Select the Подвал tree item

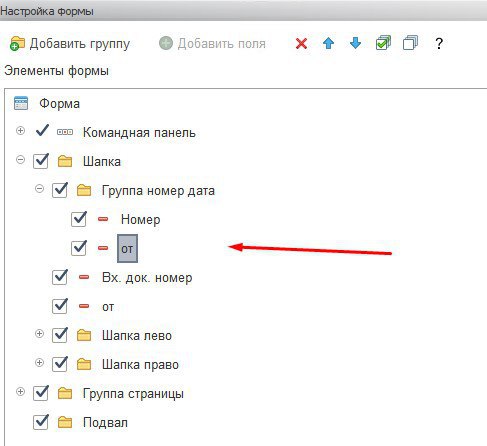click(105, 423)
